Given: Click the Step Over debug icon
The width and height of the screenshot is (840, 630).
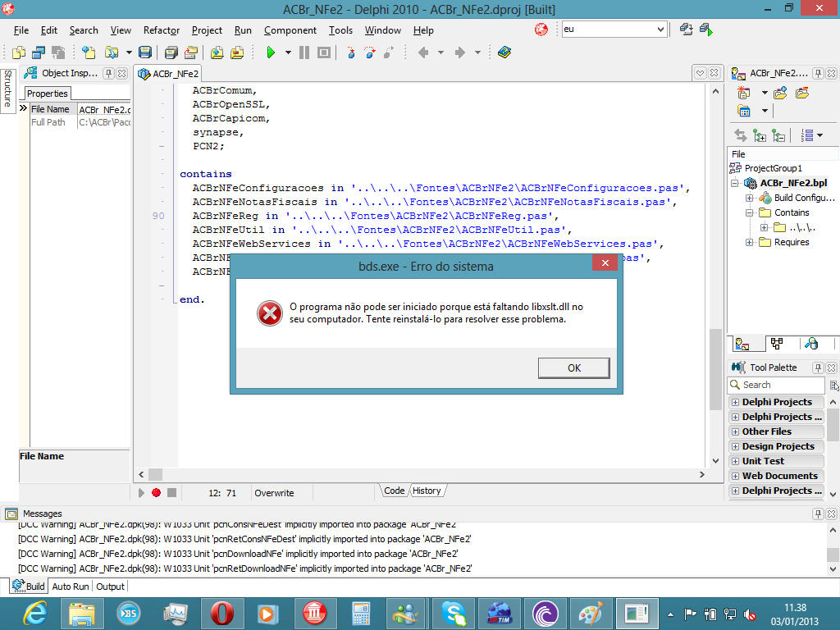Looking at the screenshot, I should coord(370,52).
